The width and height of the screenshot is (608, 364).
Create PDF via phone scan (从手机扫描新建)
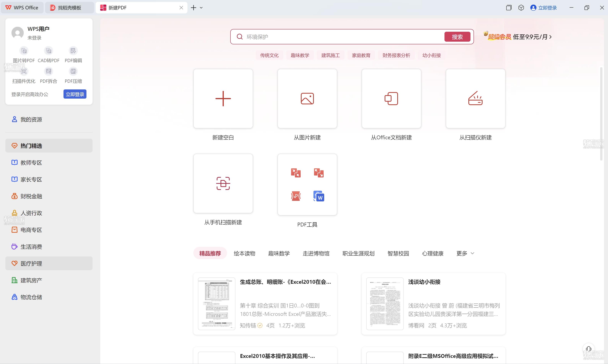point(223,183)
